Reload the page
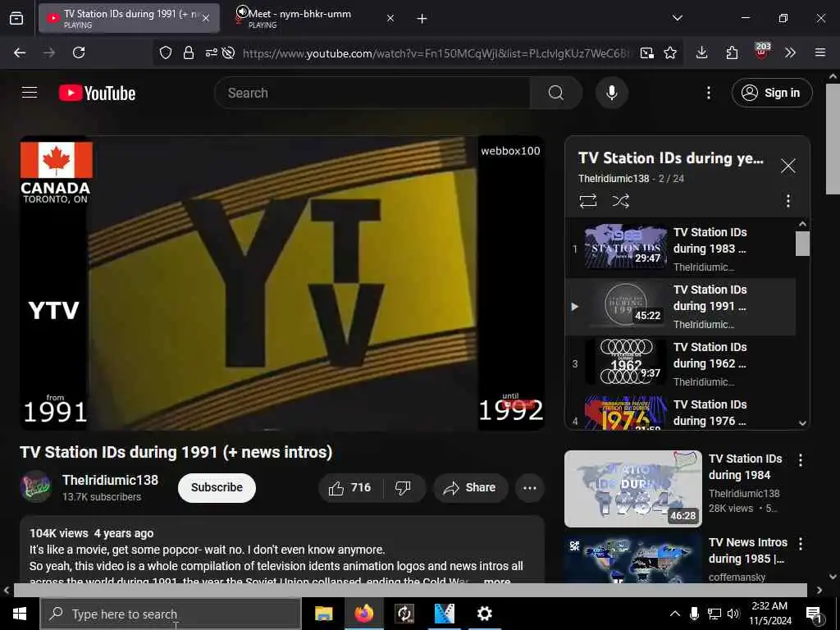The width and height of the screenshot is (840, 630). 79,52
